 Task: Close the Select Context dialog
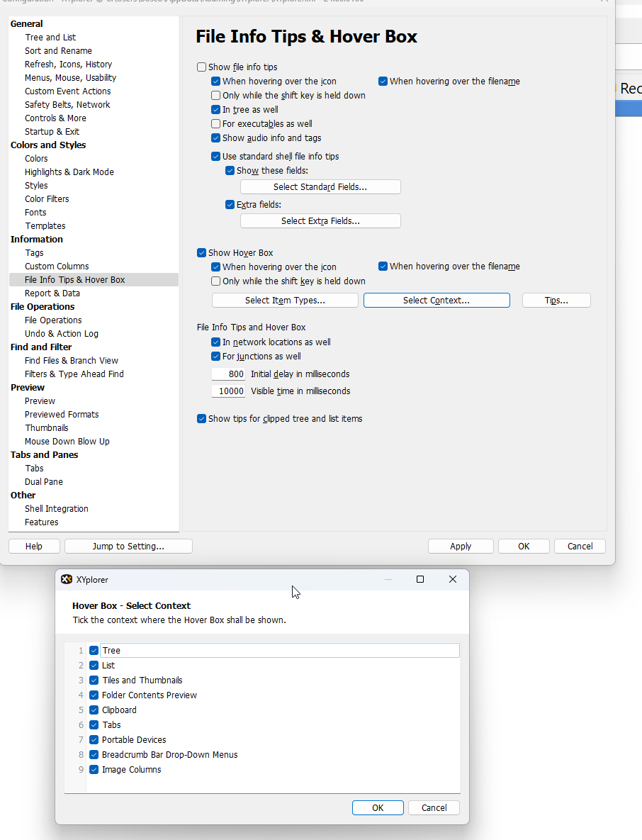[453, 579]
